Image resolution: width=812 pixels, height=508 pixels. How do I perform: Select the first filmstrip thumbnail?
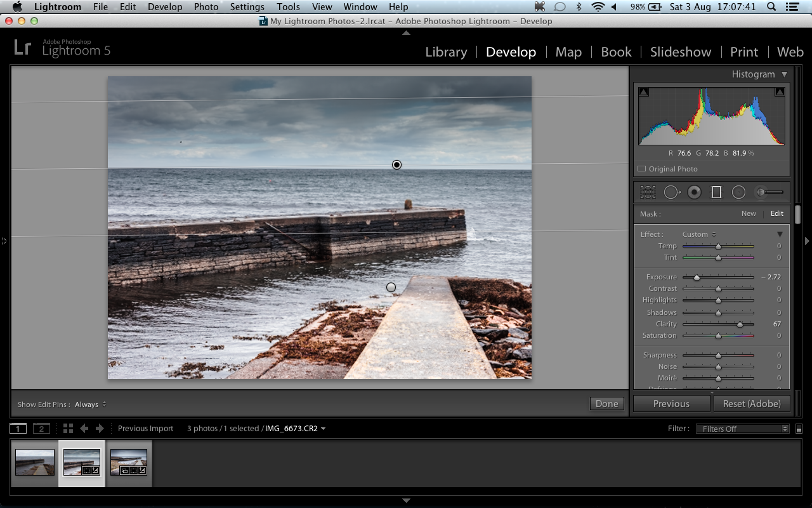(34, 464)
